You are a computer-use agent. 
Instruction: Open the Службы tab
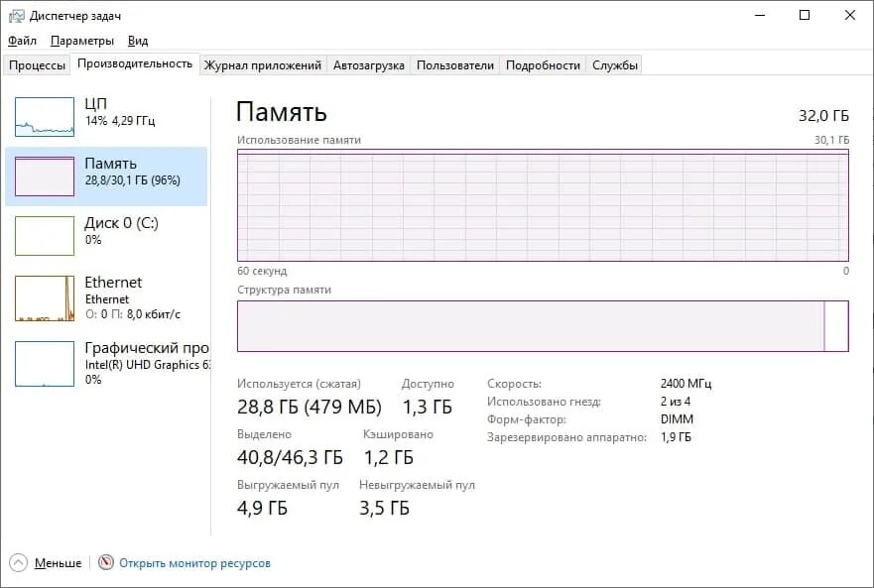(615, 65)
